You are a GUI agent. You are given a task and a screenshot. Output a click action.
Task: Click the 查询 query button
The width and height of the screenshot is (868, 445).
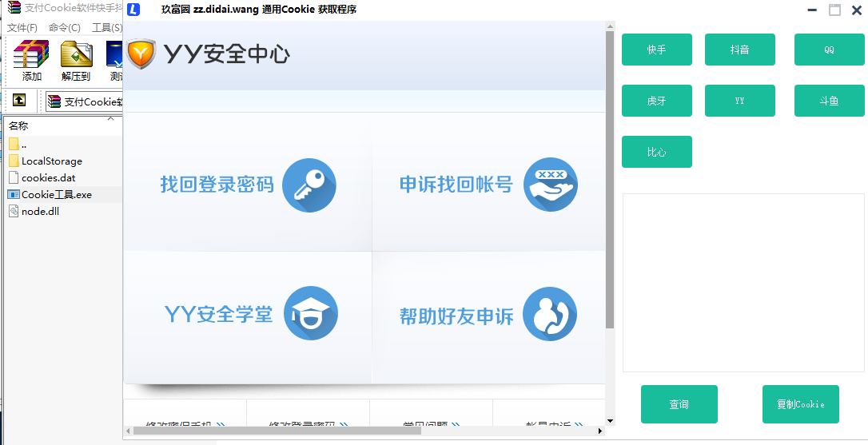pyautogui.click(x=679, y=404)
